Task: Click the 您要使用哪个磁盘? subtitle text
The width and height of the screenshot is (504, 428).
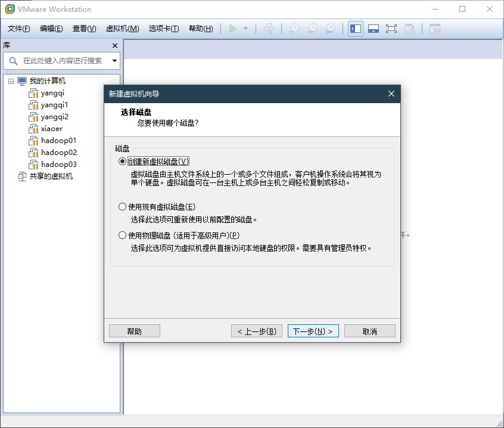Action: click(168, 123)
